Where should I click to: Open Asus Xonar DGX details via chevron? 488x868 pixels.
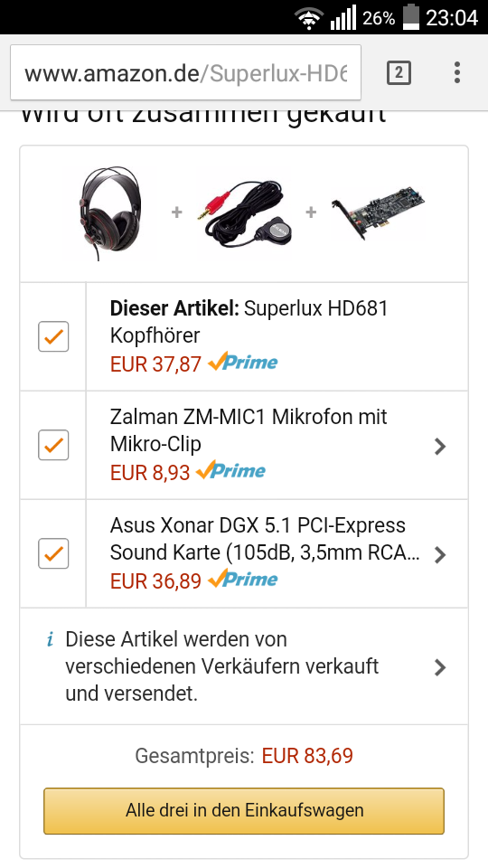point(440,554)
